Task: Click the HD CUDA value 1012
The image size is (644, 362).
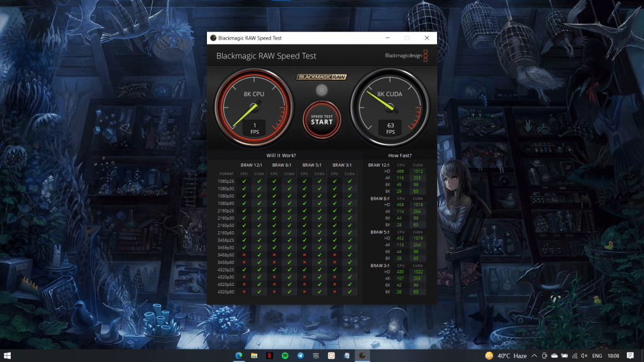Action: tap(418, 171)
